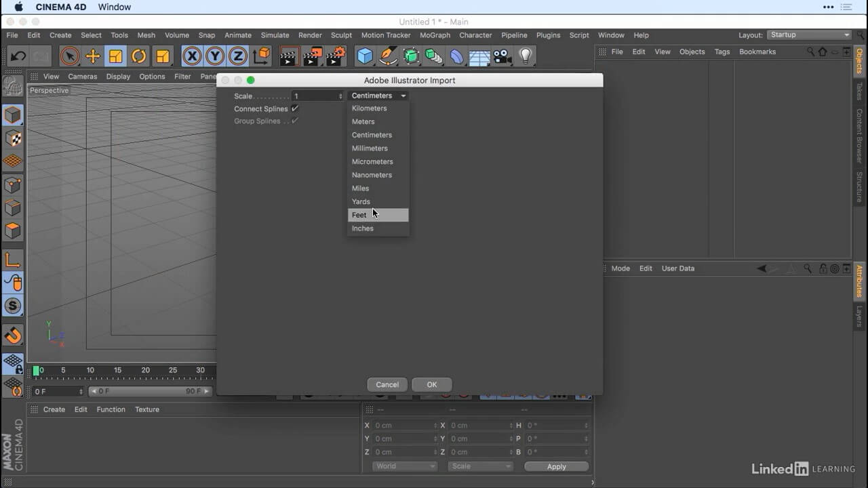Select the Rotate tool icon
This screenshot has width=868, height=488.
[x=139, y=56]
